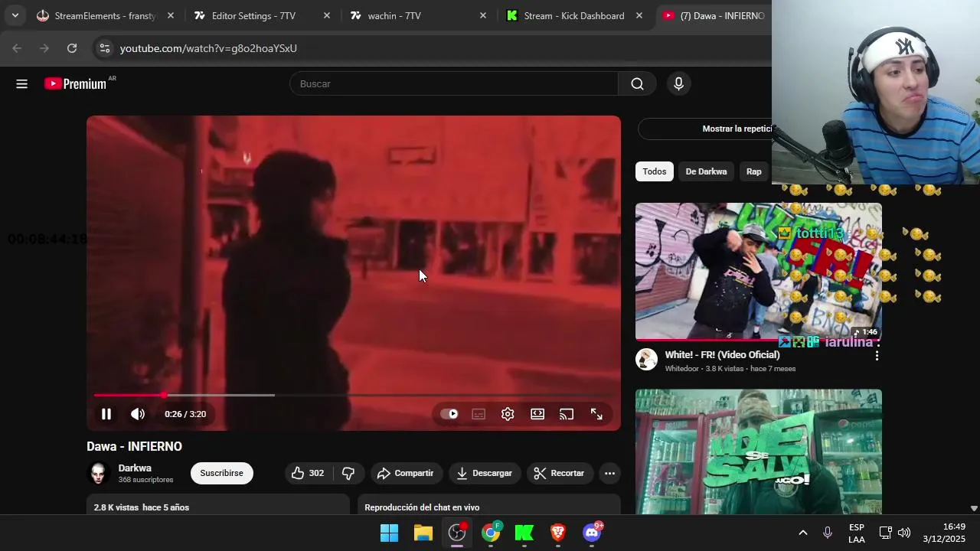This screenshot has height=551, width=980.
Task: Open Brave browser from the taskbar
Action: 558,533
